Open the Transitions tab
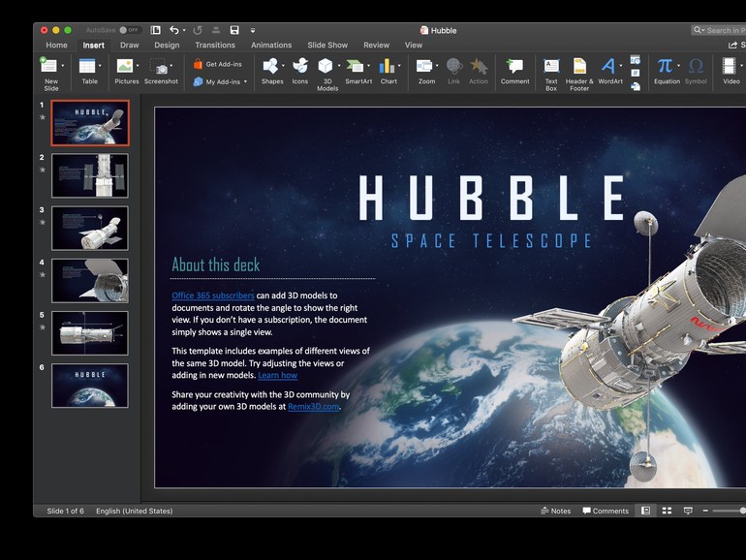The height and width of the screenshot is (560, 746). pos(215,46)
